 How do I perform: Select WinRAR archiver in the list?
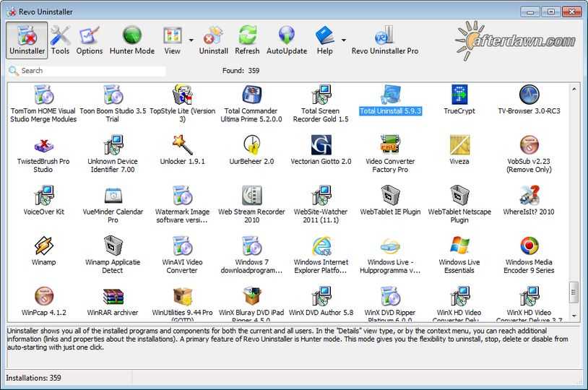coord(113,302)
